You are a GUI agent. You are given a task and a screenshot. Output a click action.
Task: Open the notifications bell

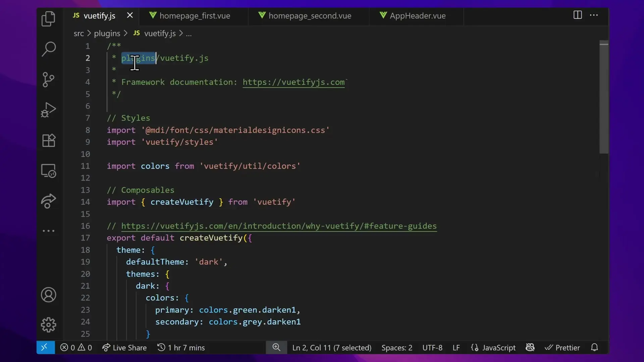[x=594, y=347]
